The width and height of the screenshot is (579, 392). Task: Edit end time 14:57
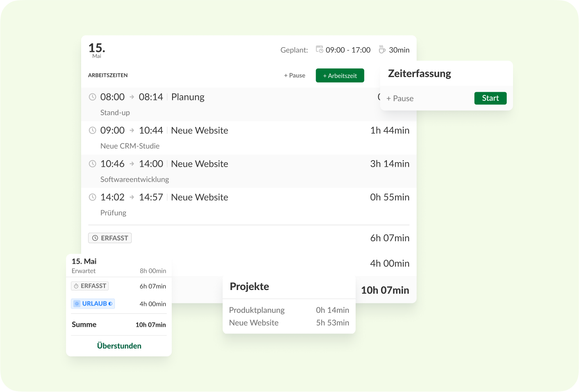[x=151, y=197]
